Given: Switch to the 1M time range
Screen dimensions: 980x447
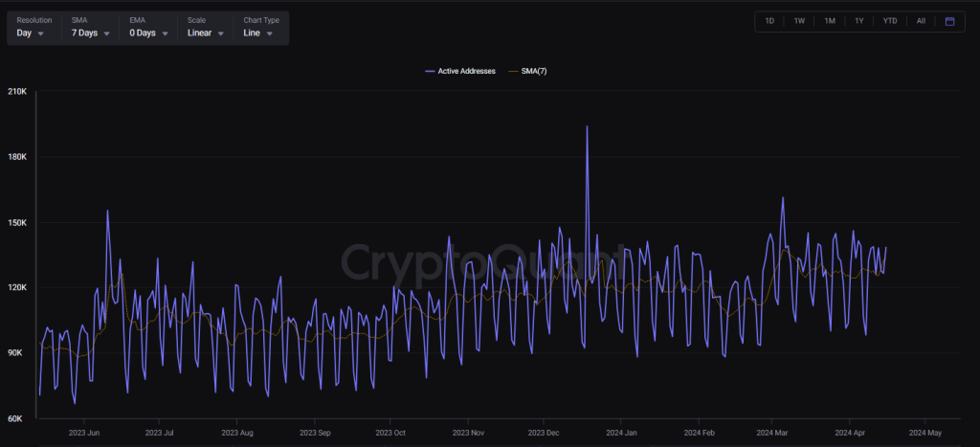Looking at the screenshot, I should pos(830,21).
